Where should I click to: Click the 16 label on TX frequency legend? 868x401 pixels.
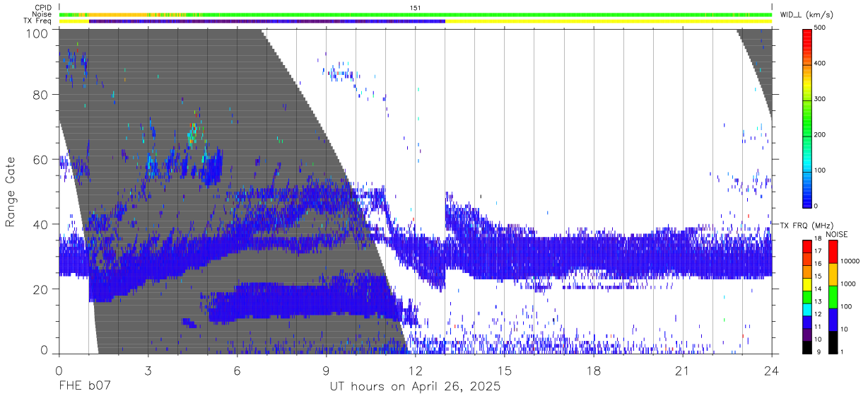(818, 264)
